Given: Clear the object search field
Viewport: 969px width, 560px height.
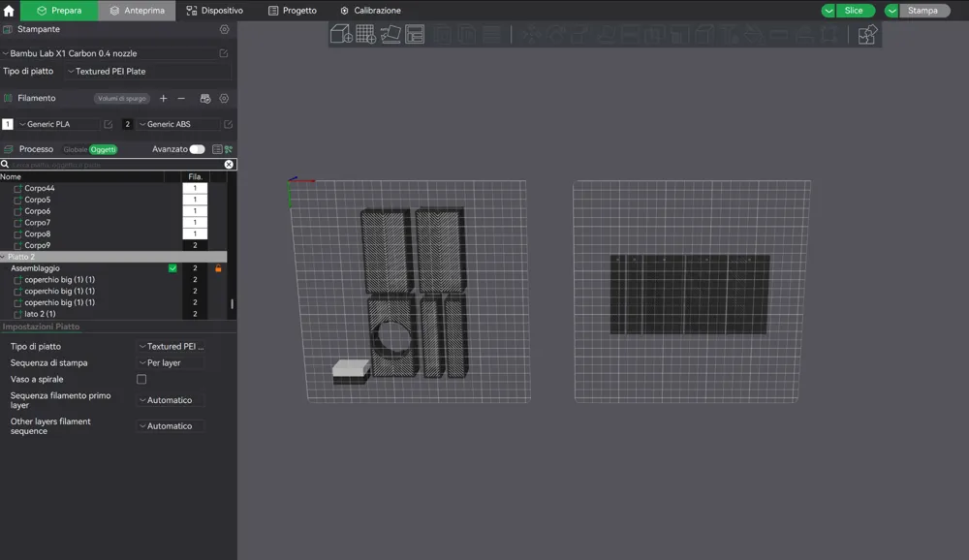Looking at the screenshot, I should pos(229,165).
